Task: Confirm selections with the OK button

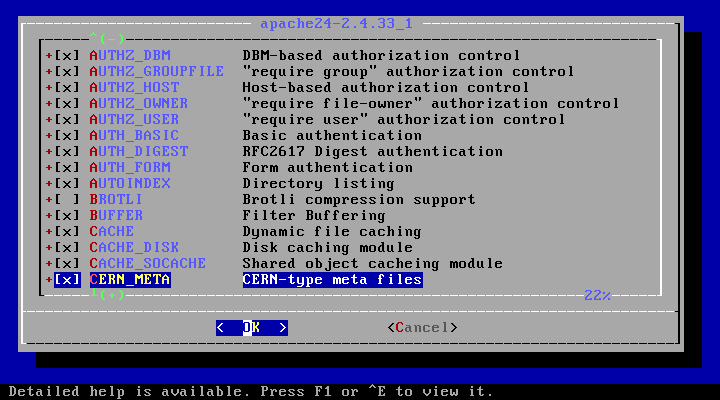Action: (x=252, y=328)
